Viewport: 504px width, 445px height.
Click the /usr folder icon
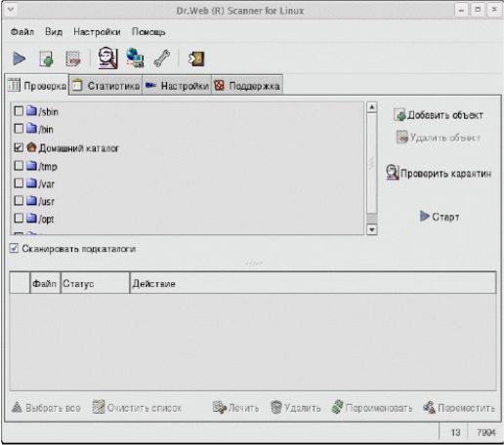(31, 200)
